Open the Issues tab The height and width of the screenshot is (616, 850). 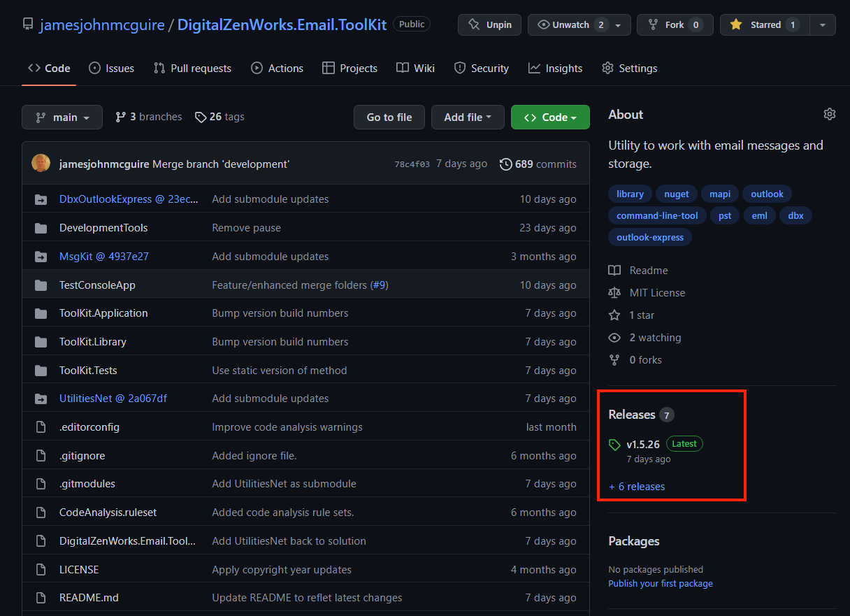click(x=111, y=68)
